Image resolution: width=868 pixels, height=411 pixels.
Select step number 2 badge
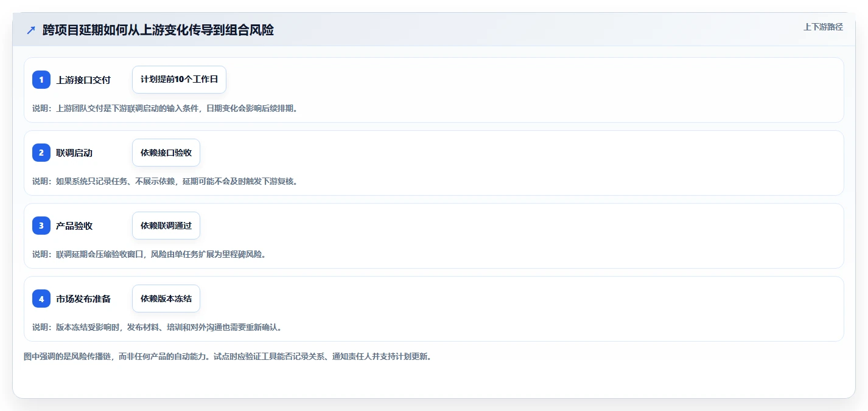tap(41, 153)
